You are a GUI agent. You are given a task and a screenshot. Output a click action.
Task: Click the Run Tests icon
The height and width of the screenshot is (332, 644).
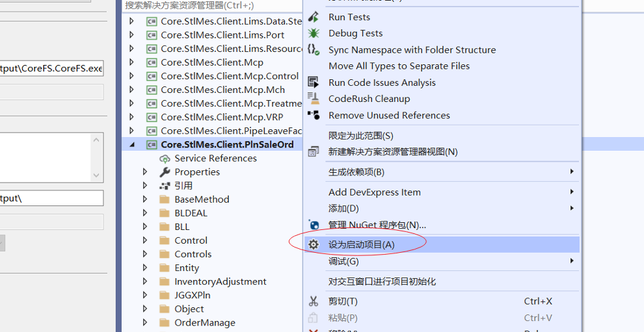(x=314, y=17)
